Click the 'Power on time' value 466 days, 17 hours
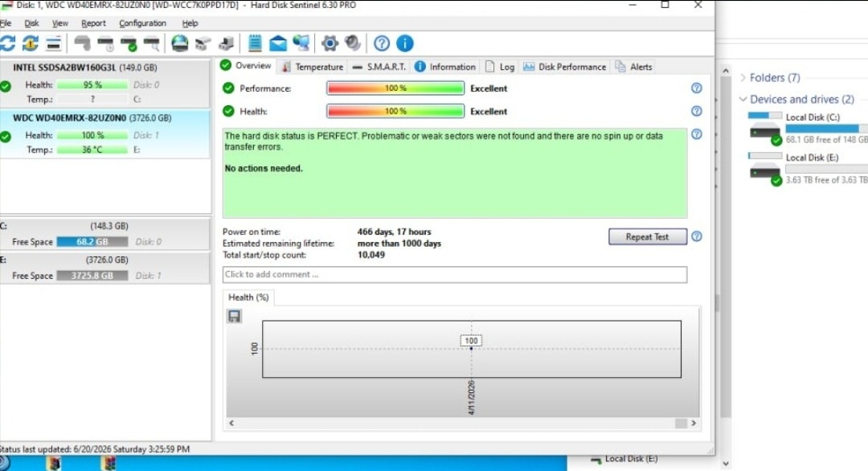 pyautogui.click(x=394, y=231)
